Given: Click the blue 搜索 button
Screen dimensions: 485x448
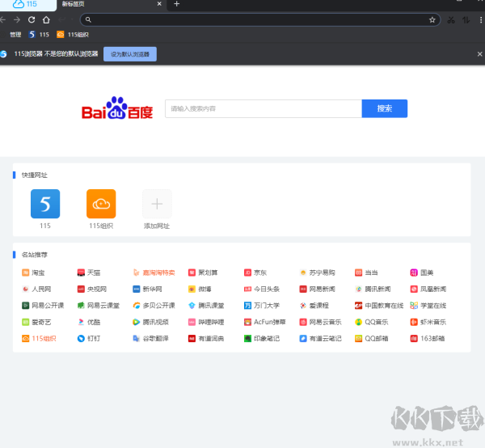Looking at the screenshot, I should (385, 108).
